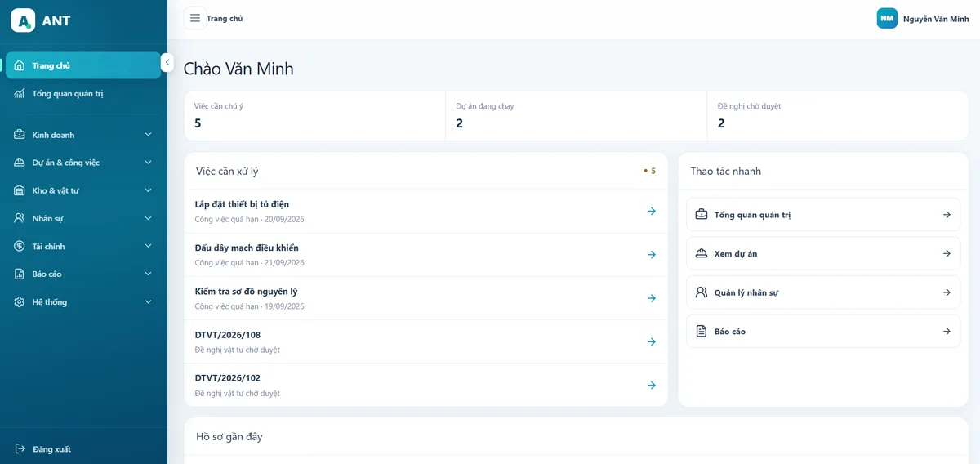Click the Tổng quan quản trị chart icon in sidebar
980x464 pixels.
(x=20, y=93)
